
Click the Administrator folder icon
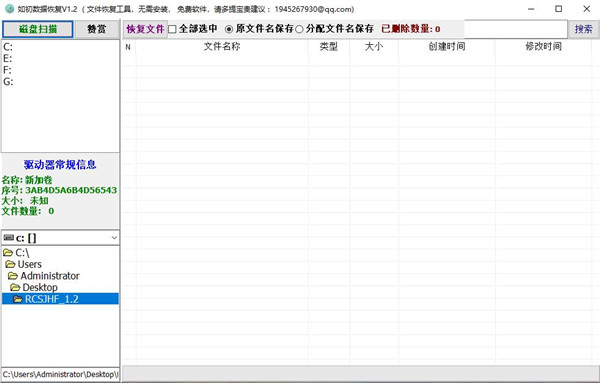pyautogui.click(x=13, y=276)
